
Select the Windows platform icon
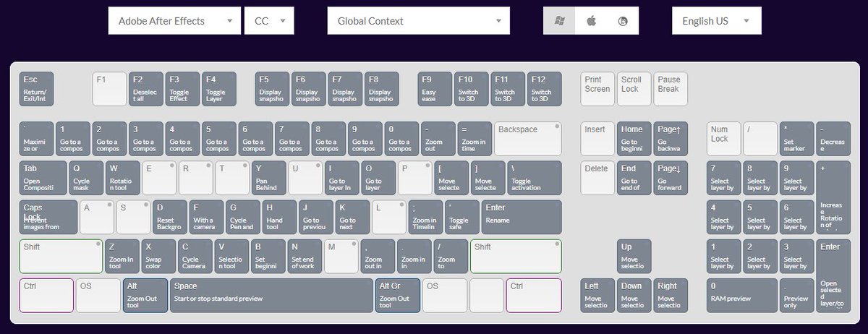pyautogui.click(x=559, y=21)
